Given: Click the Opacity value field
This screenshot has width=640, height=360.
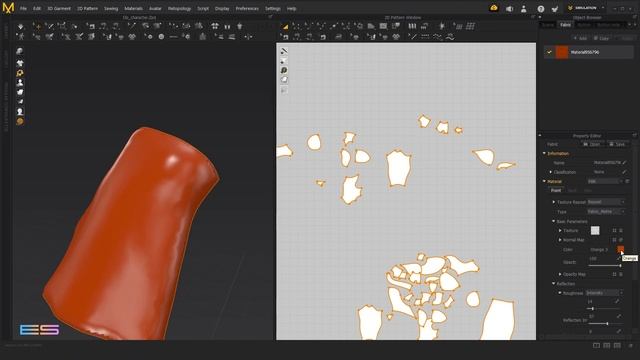Looking at the screenshot, I should click(602, 259).
